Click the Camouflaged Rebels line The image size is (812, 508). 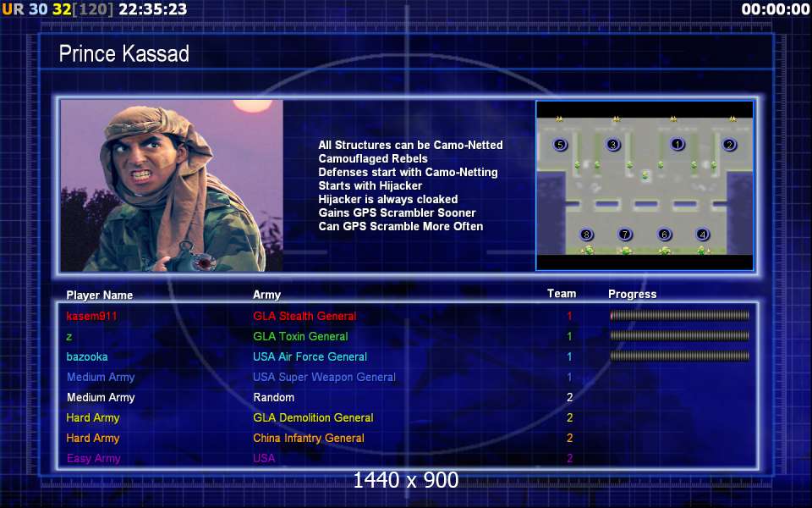click(373, 158)
